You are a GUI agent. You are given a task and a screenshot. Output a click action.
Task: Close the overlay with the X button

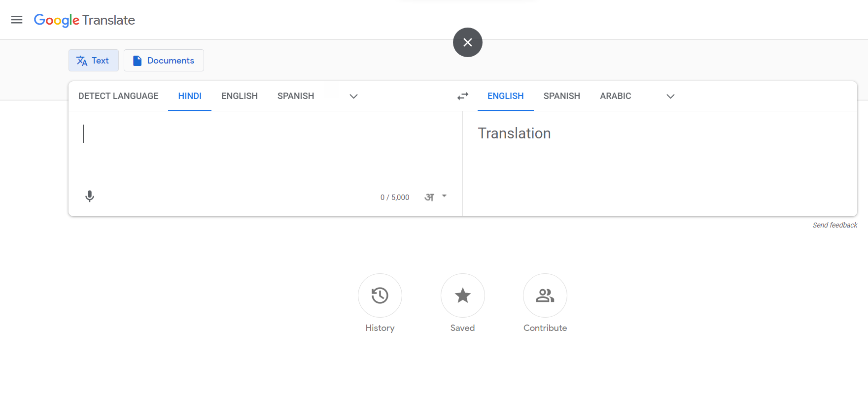coord(467,42)
